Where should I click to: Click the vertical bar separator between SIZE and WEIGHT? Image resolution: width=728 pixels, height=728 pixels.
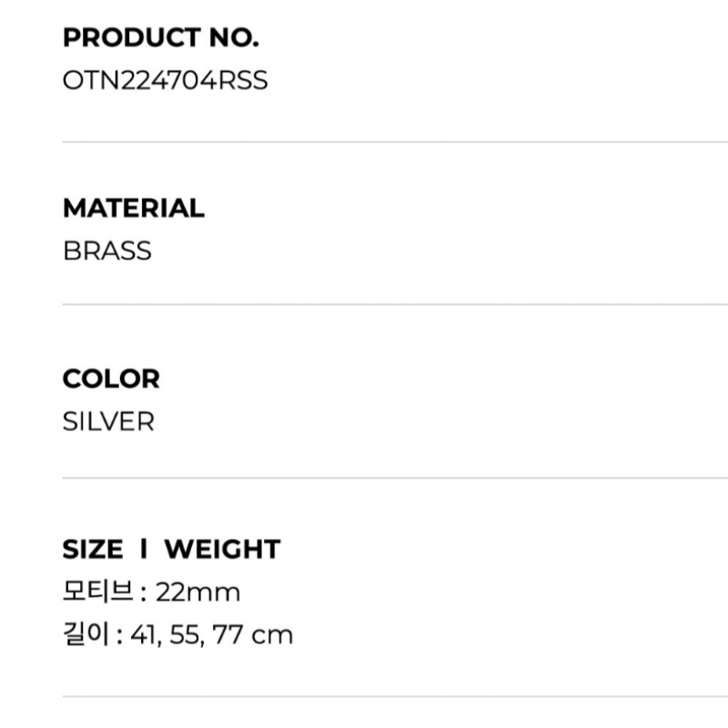pos(144,549)
